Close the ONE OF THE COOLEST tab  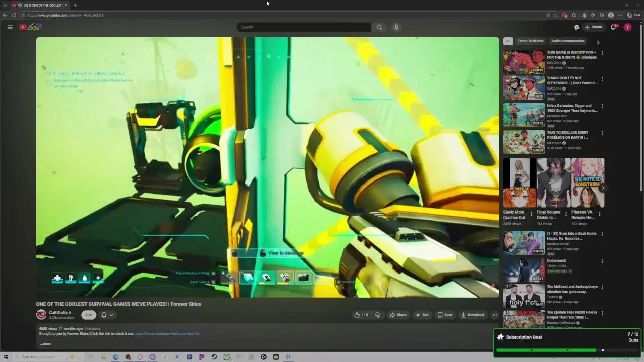(x=66, y=5)
